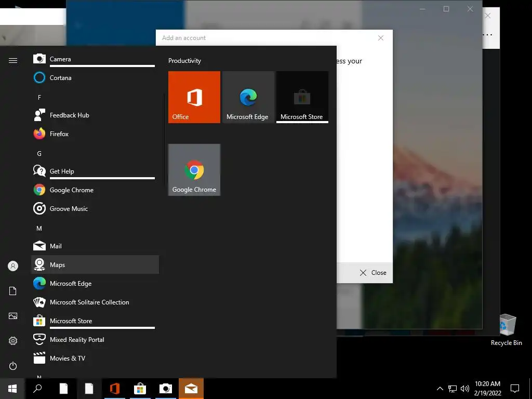The height and width of the screenshot is (399, 532).
Task: Click the Microsoft Store tile
Action: pyautogui.click(x=302, y=97)
